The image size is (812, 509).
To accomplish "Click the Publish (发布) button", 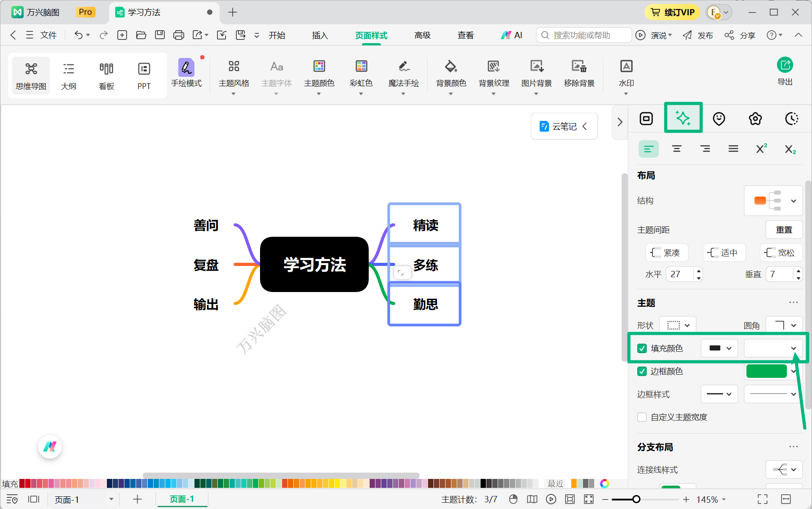I will [698, 35].
